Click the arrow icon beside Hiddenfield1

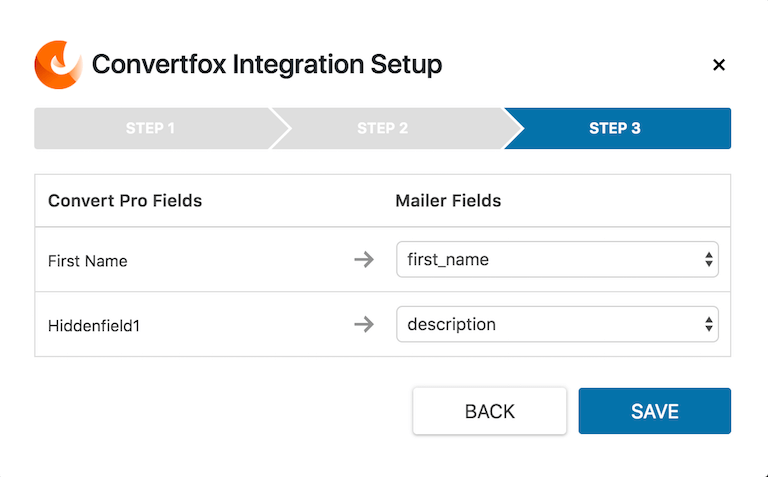point(364,324)
